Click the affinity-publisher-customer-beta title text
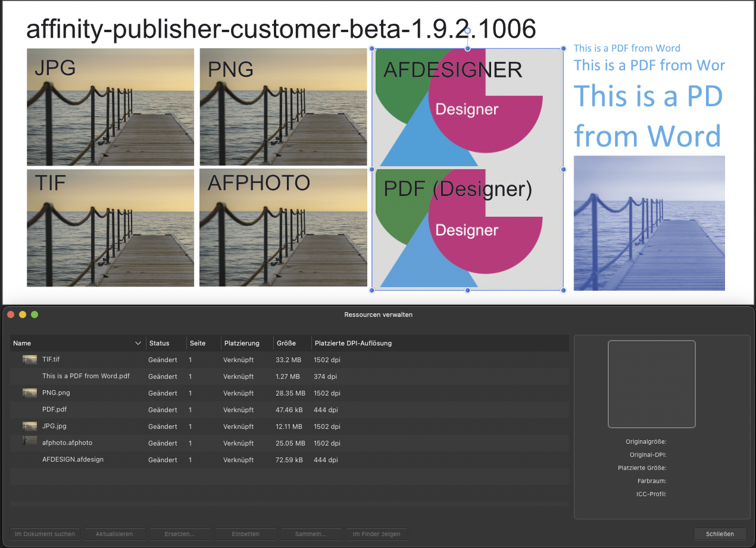 point(281,29)
